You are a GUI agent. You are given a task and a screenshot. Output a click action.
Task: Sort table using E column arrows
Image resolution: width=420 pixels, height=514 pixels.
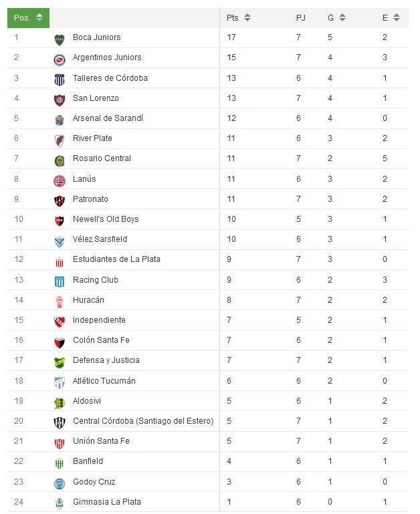[x=397, y=17]
